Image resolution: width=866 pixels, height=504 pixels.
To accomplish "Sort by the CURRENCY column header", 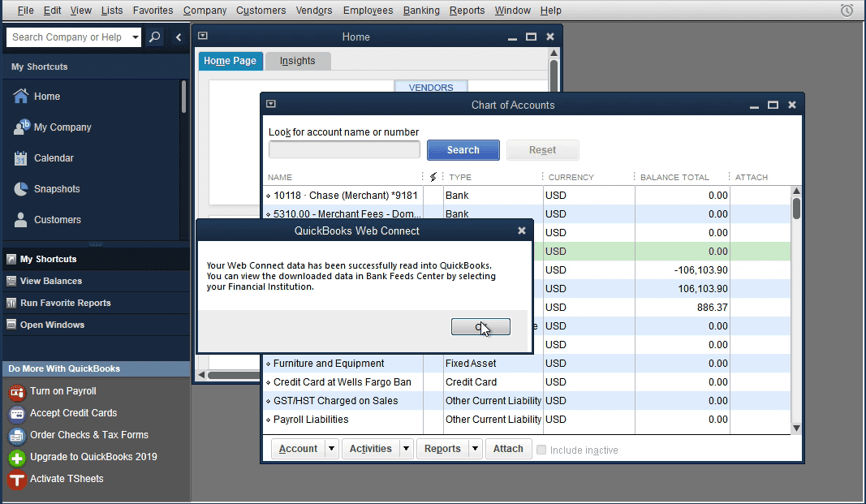I will point(571,177).
